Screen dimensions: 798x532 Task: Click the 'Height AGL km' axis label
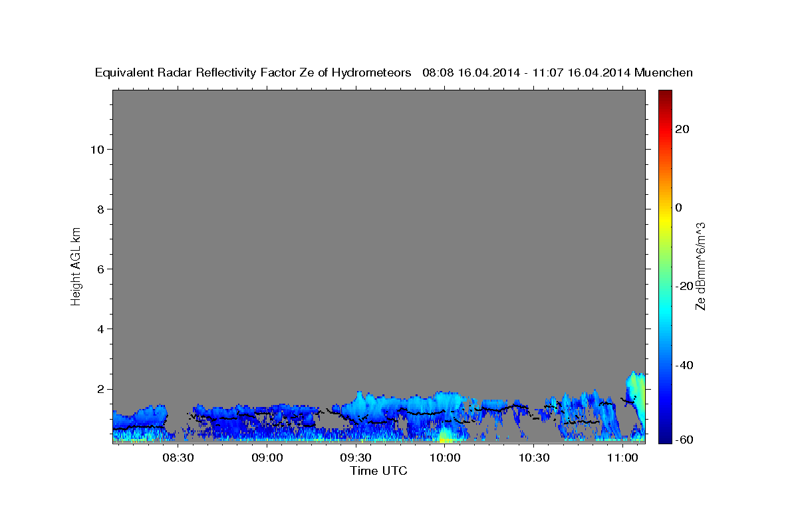[x=76, y=265]
